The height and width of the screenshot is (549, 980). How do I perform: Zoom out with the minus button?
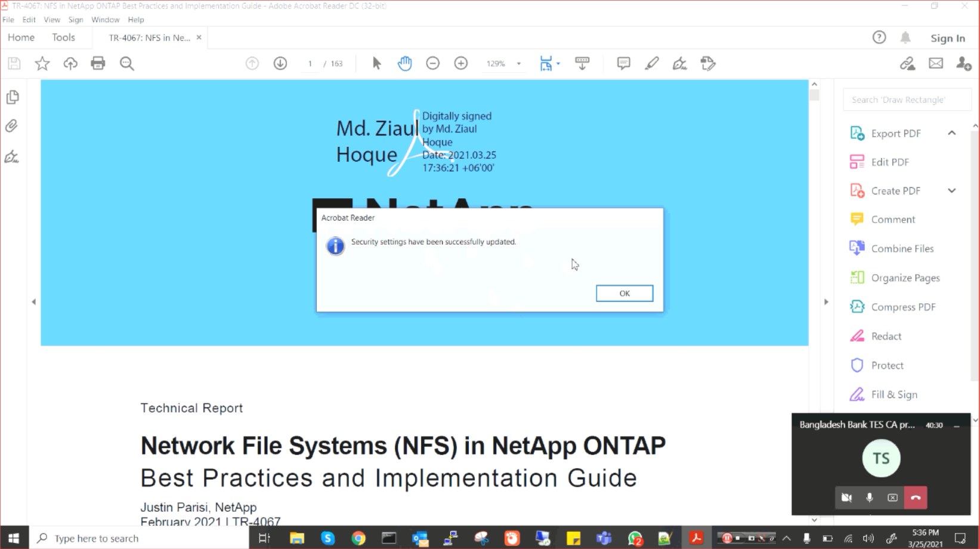[433, 63]
